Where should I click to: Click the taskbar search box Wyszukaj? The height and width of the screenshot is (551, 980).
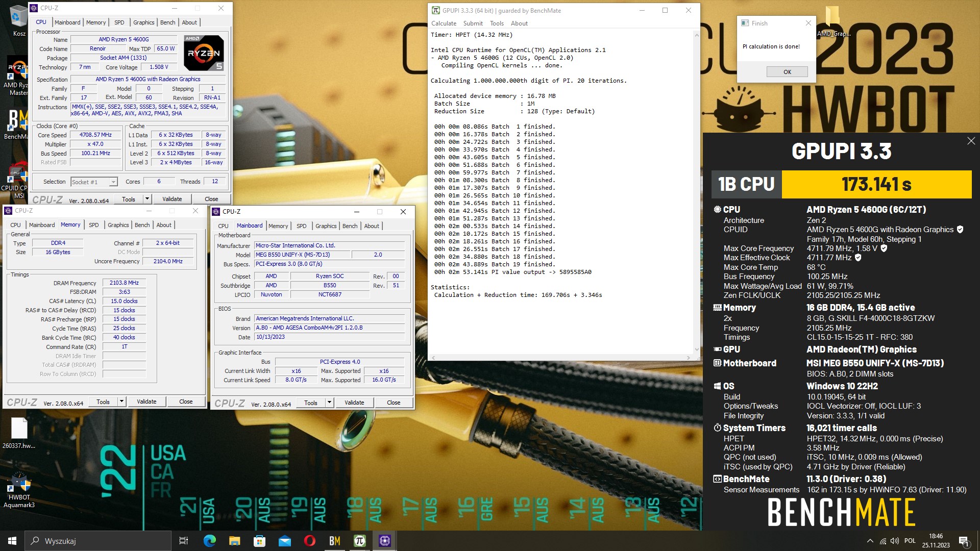coord(98,541)
